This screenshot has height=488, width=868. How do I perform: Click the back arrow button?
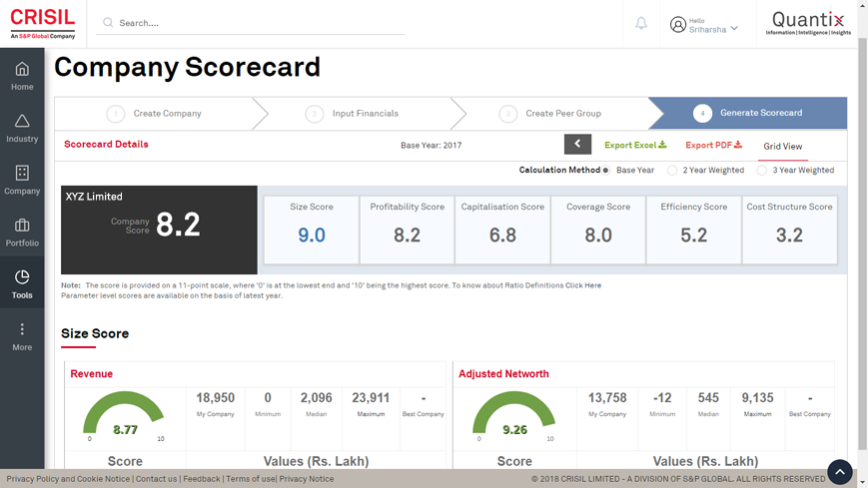577,145
